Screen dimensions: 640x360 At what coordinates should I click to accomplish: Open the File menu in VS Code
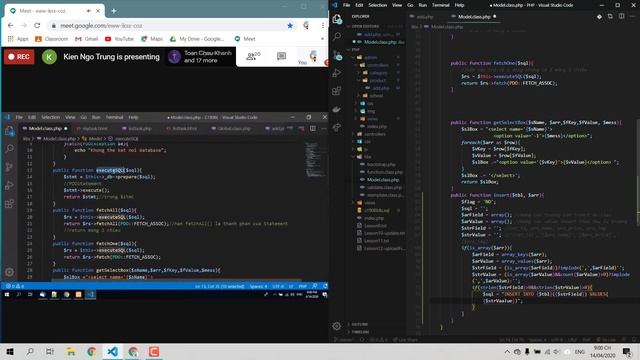coord(347,5)
